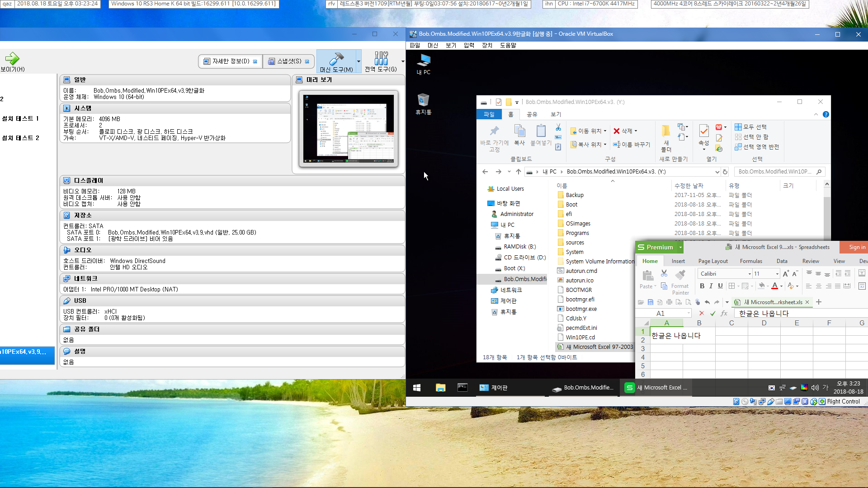Click Explorer 선택 영역 반전 (Invert selection)
Screen dimensions: 868x488
tap(757, 147)
